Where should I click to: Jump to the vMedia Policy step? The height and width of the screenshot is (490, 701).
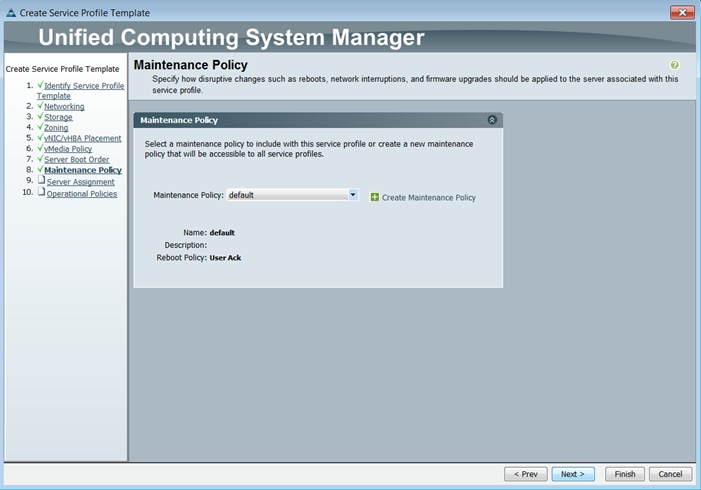[x=68, y=149]
